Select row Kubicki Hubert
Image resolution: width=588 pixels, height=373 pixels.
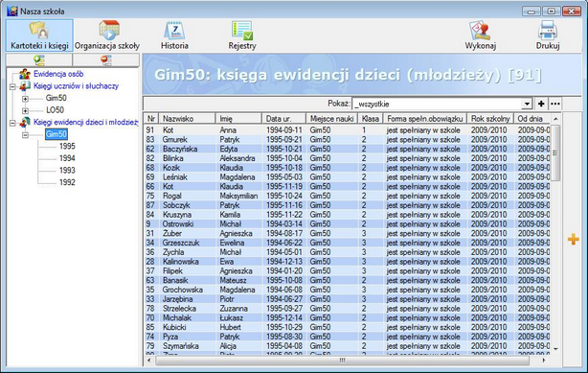[x=348, y=327]
